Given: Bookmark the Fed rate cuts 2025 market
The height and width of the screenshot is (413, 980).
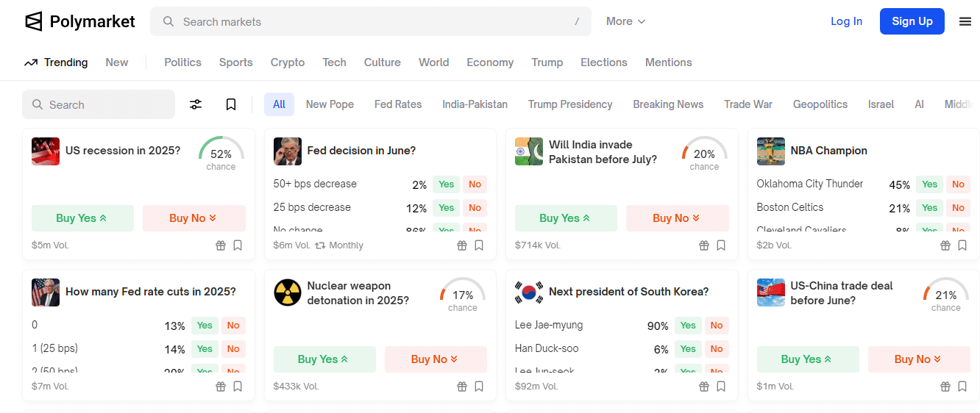Looking at the screenshot, I should coord(238,387).
